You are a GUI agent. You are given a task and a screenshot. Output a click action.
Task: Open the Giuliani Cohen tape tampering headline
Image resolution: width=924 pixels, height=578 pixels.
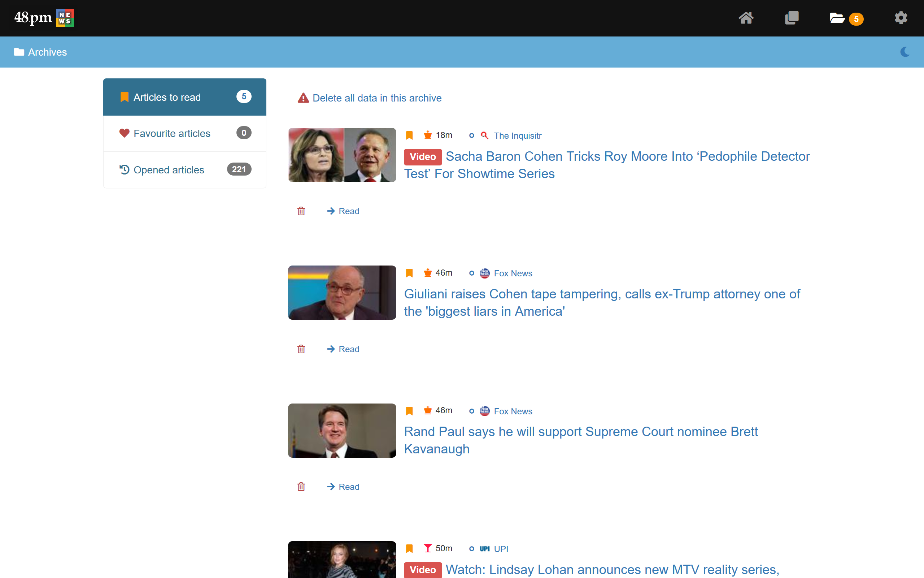602,302
